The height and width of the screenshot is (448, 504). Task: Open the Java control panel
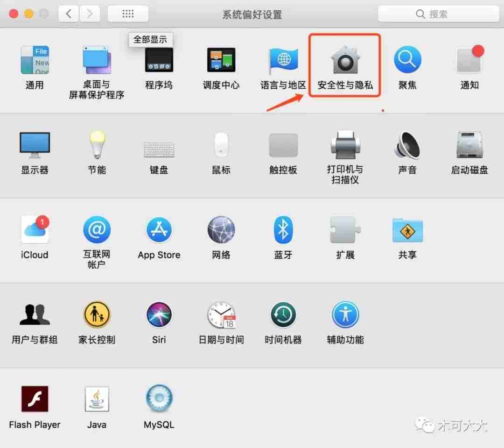click(97, 398)
